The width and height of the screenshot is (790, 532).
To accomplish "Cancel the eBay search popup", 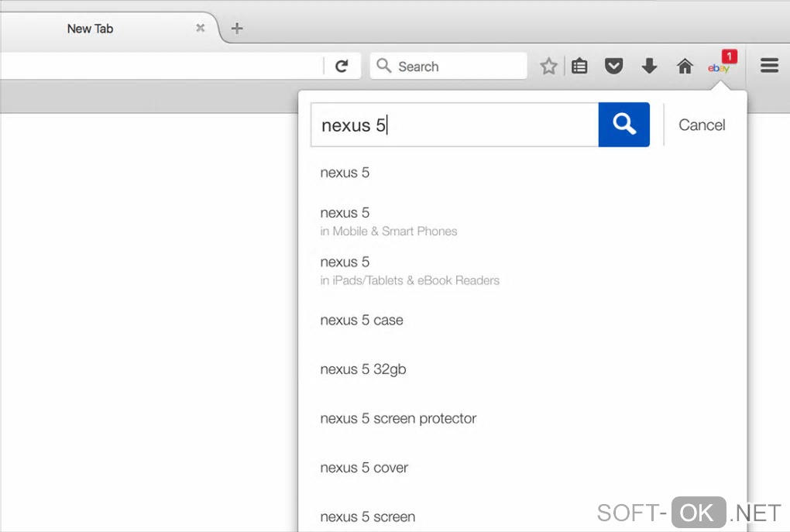I will coord(702,125).
